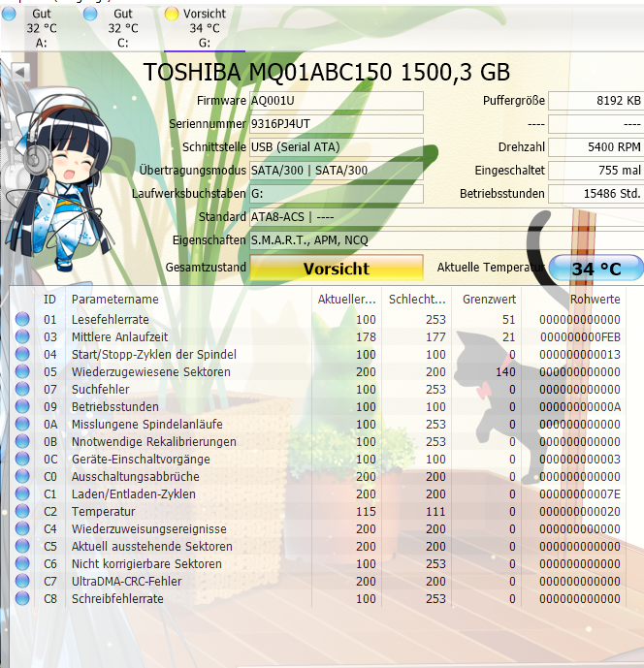Click the Übertragungsmodus field SATA/300

click(337, 171)
